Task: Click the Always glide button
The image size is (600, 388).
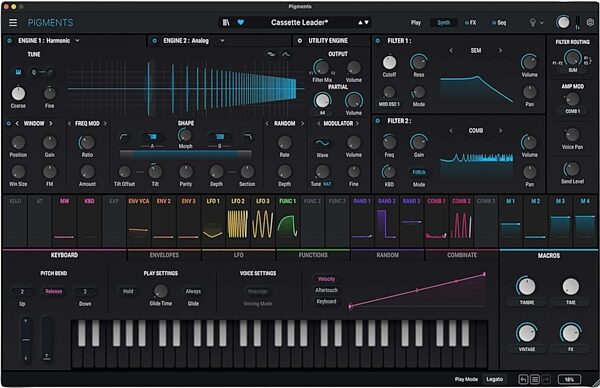Action: pos(193,291)
